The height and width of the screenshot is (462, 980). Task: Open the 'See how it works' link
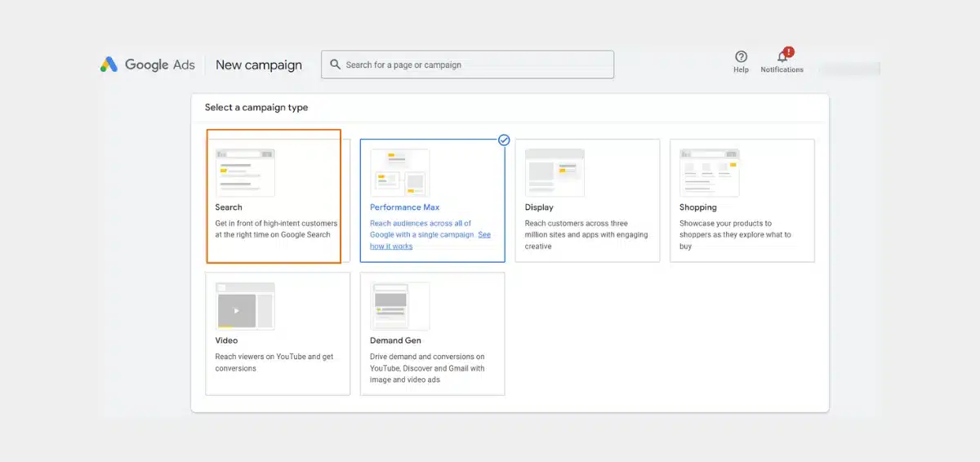coord(430,240)
